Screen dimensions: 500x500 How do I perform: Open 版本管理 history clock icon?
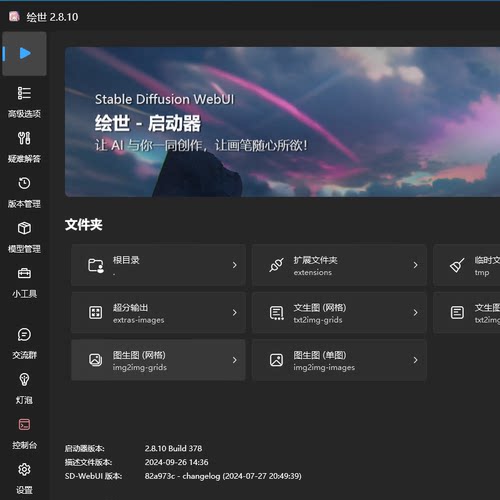(24, 183)
